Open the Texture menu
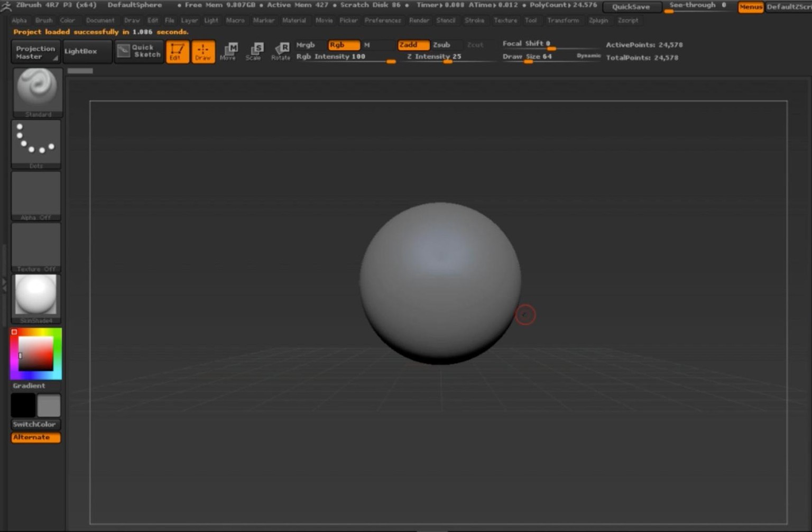 click(x=505, y=20)
